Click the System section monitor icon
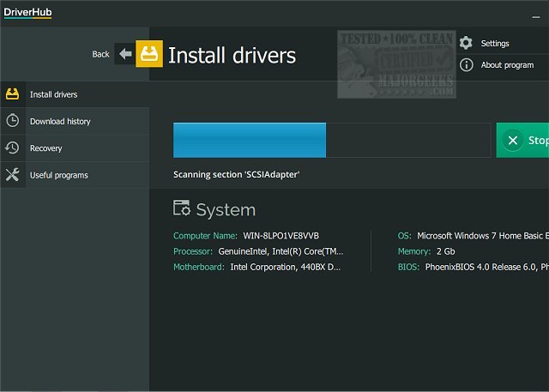 [x=182, y=208]
